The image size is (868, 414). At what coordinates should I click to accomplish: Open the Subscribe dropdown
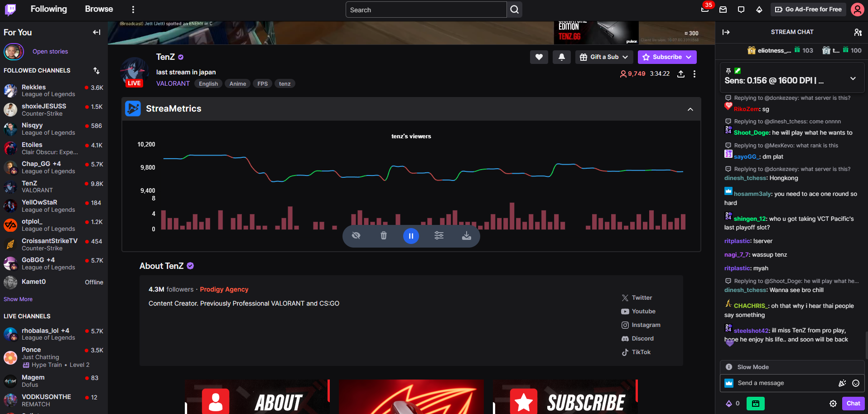667,57
